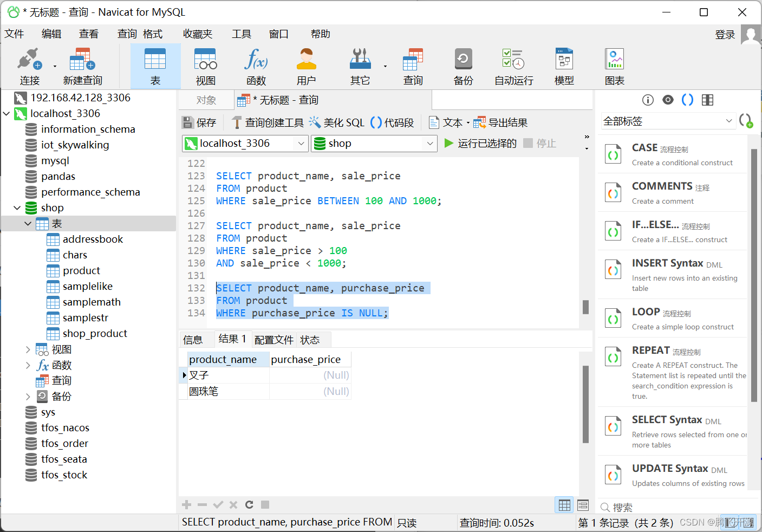Click the Code Snippet (代码段) button

tap(392, 122)
